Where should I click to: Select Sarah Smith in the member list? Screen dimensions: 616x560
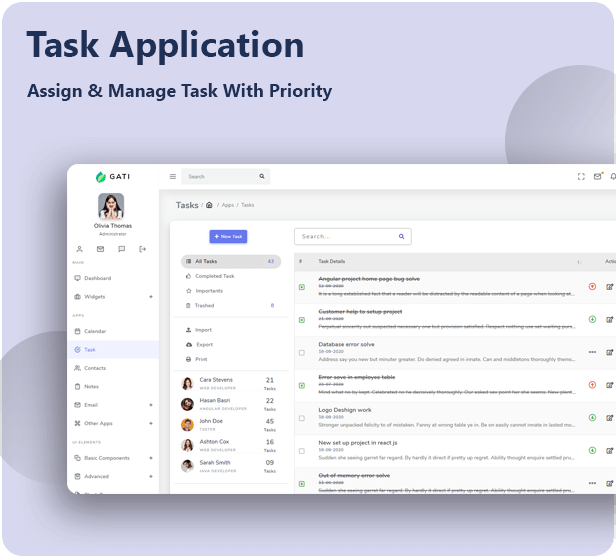click(231, 466)
